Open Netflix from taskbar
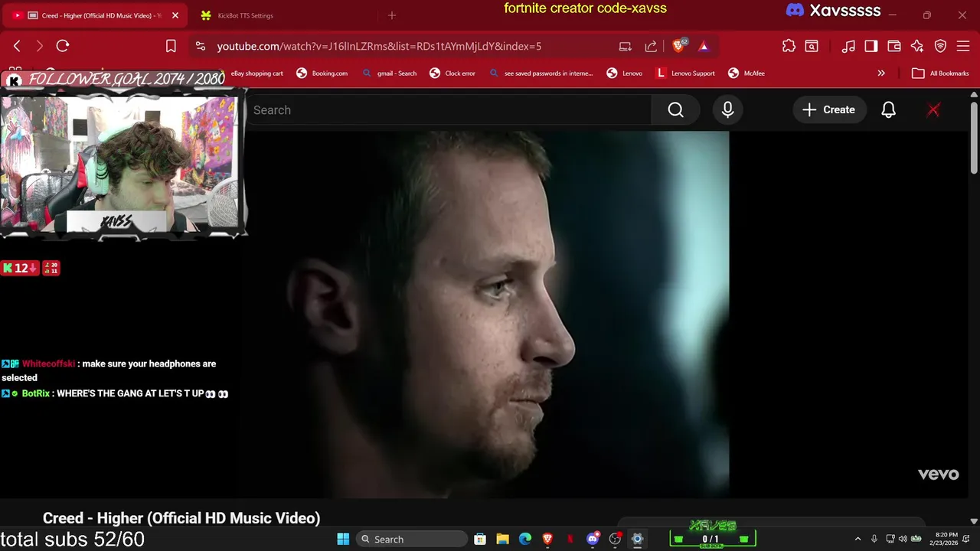980x551 pixels. 570,539
